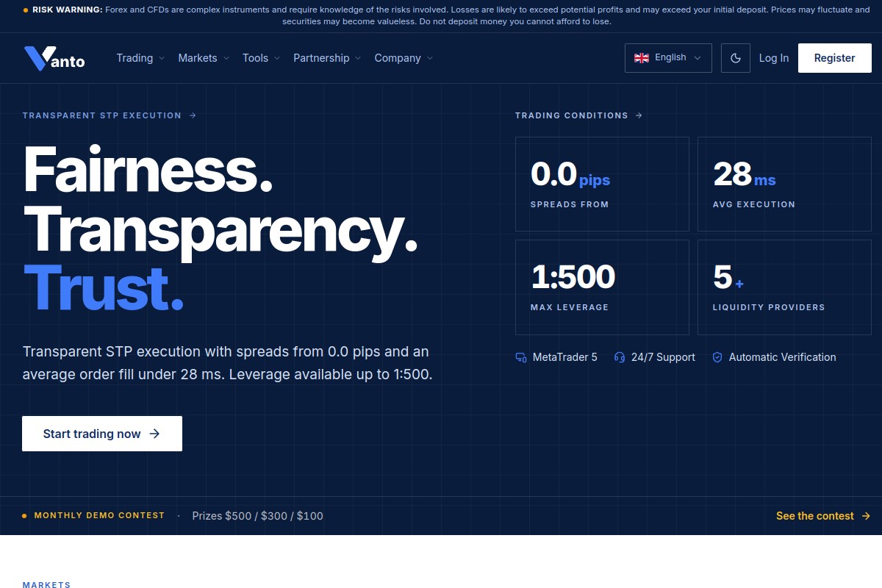Click the Trust. headline word
This screenshot has width=882, height=588.
[x=104, y=287]
